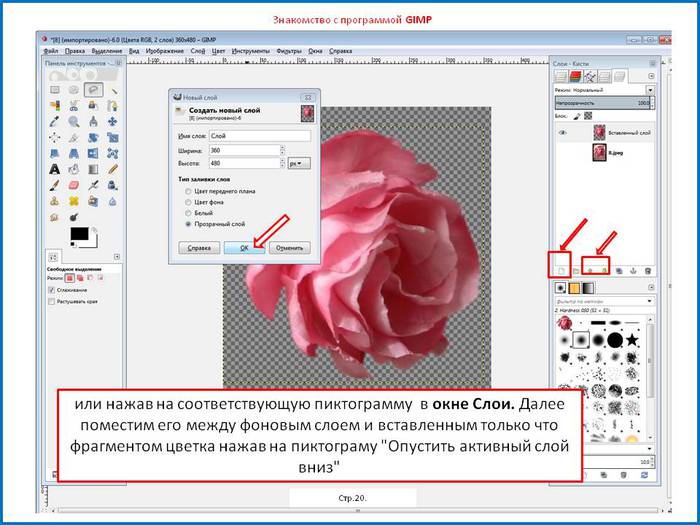700x525 pixels.
Task: Click the create new layer icon
Action: [561, 271]
